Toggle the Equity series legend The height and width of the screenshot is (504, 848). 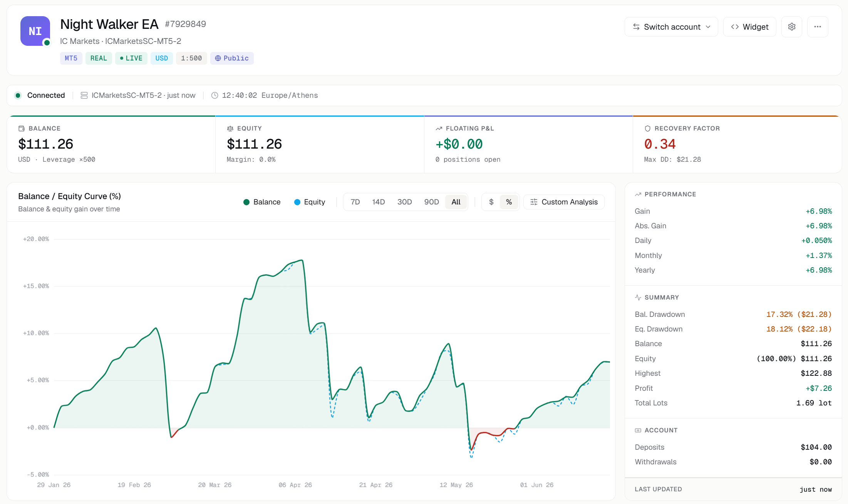tap(310, 202)
